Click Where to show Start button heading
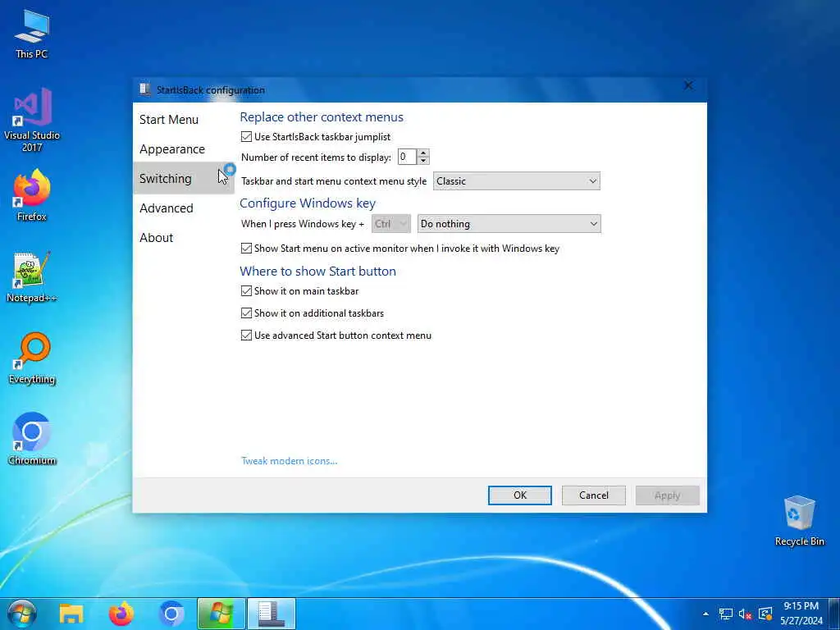The width and height of the screenshot is (840, 630). point(317,271)
